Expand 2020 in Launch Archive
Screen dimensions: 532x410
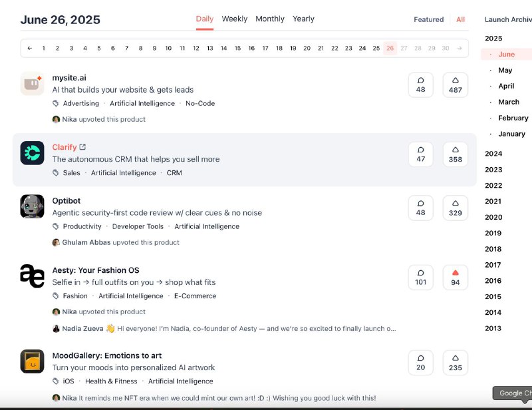point(493,218)
